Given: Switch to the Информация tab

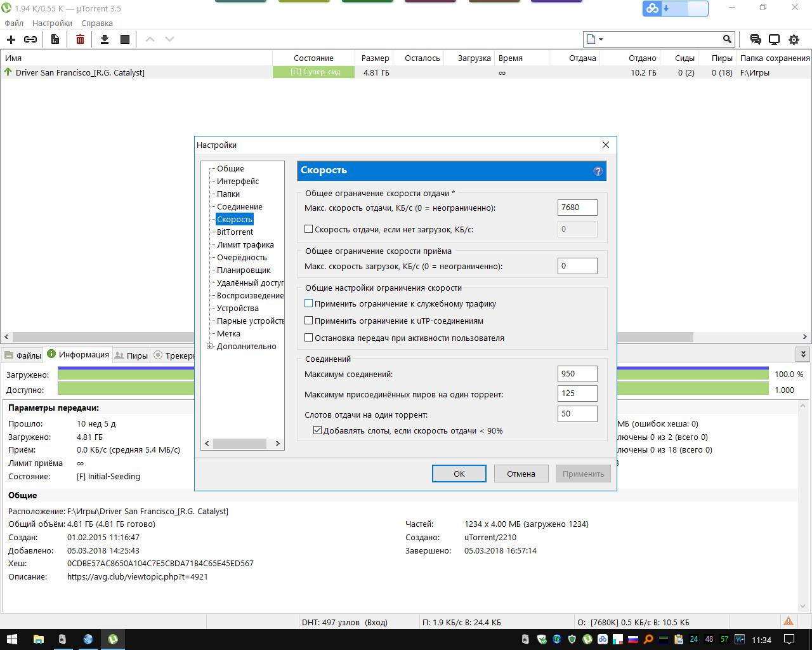Looking at the screenshot, I should [x=78, y=354].
